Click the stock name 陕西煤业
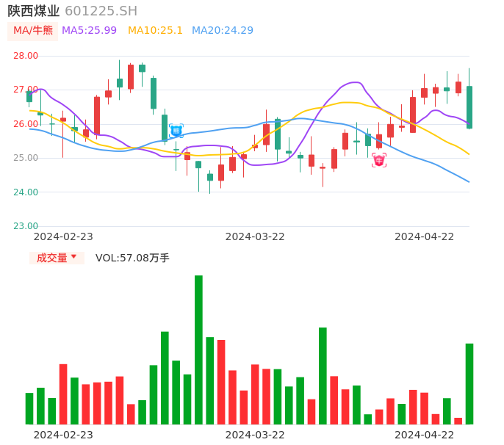The width and height of the screenshot is (504, 445). click(34, 10)
